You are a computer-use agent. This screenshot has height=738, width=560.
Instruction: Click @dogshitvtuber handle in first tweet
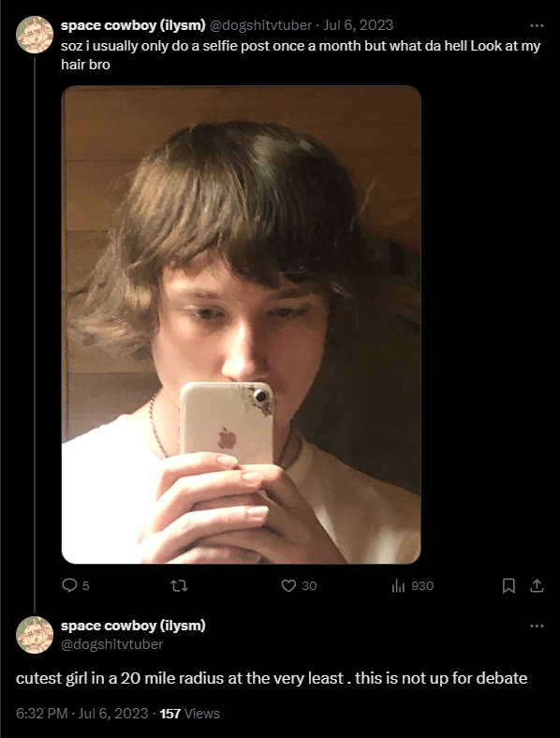[260, 25]
